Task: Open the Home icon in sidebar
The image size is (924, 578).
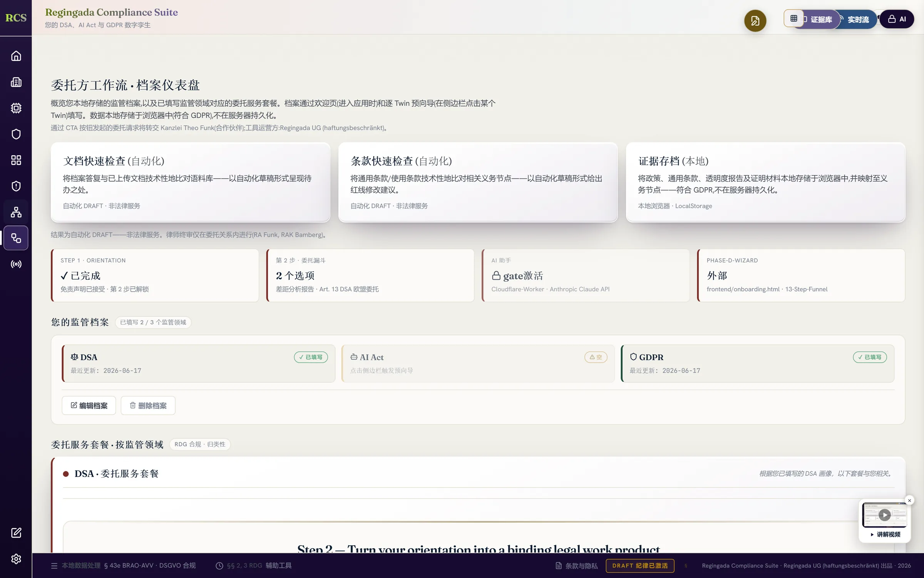Action: point(16,56)
